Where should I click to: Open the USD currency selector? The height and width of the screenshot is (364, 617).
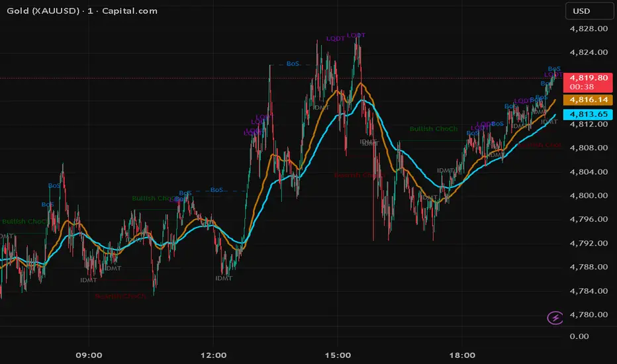point(589,11)
